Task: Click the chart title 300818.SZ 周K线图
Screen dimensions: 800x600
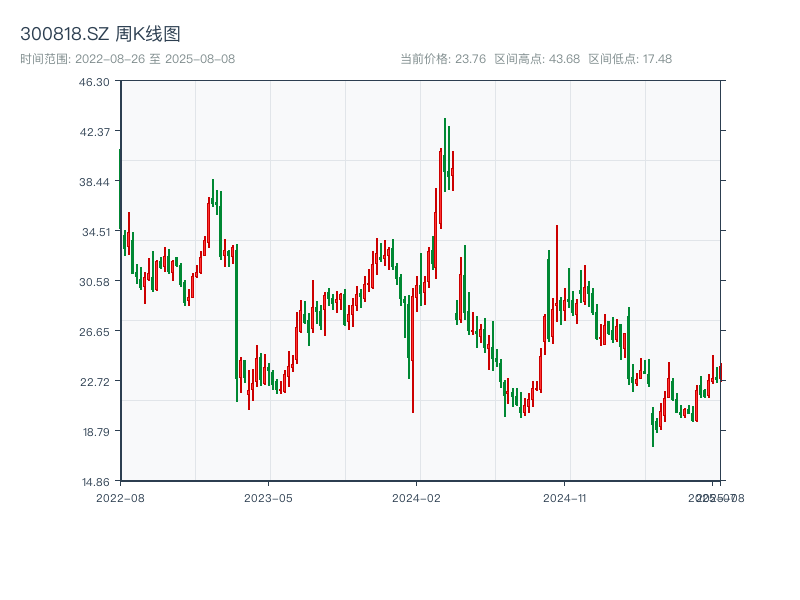Action: pos(100,34)
